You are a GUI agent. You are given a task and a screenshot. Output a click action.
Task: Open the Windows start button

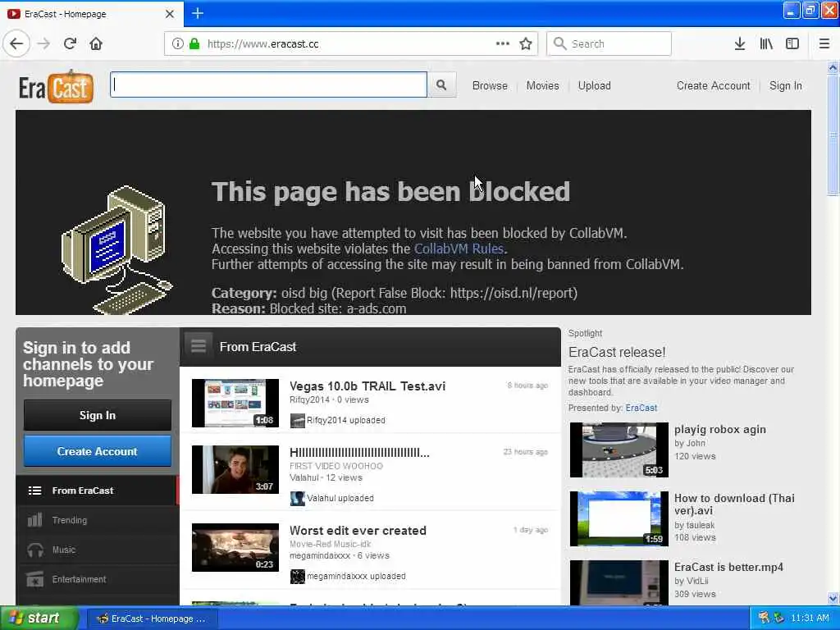[39, 619]
